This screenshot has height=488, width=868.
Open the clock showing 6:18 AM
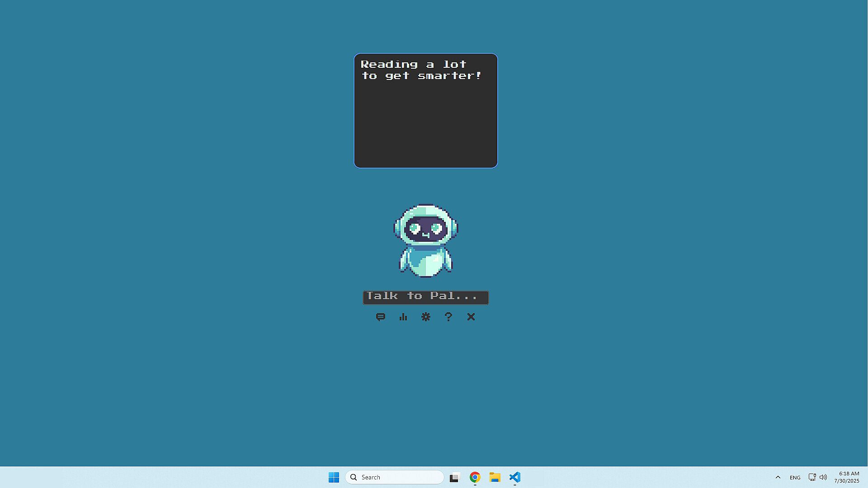pos(847,477)
